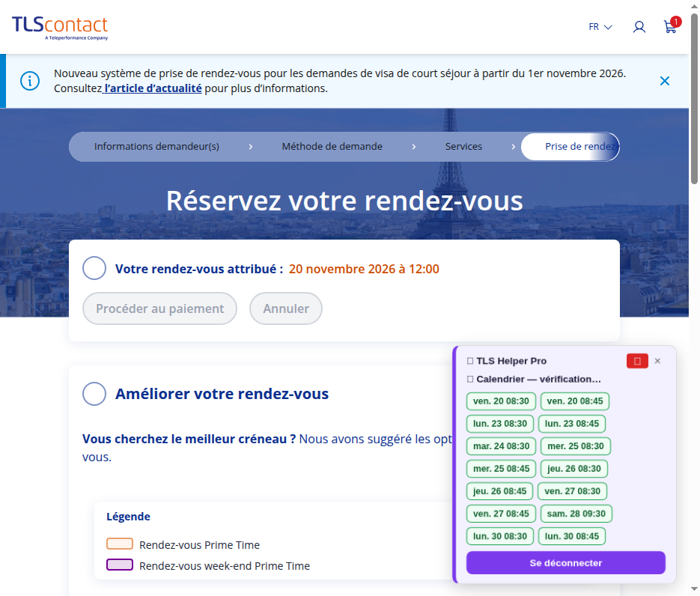The height and width of the screenshot is (596, 700).
Task: Pick the ven. 27 08:45 slot
Action: click(x=501, y=514)
